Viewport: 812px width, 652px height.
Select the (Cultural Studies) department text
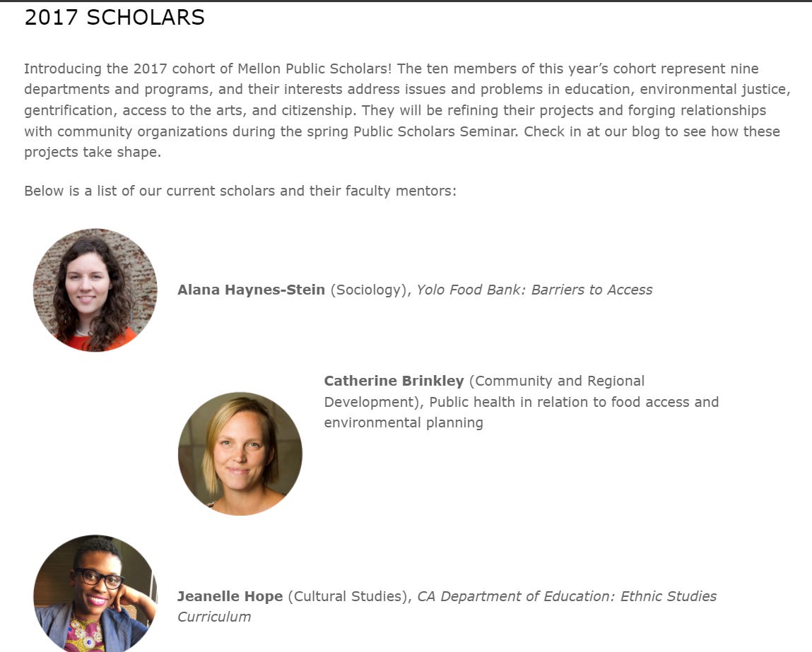[349, 596]
